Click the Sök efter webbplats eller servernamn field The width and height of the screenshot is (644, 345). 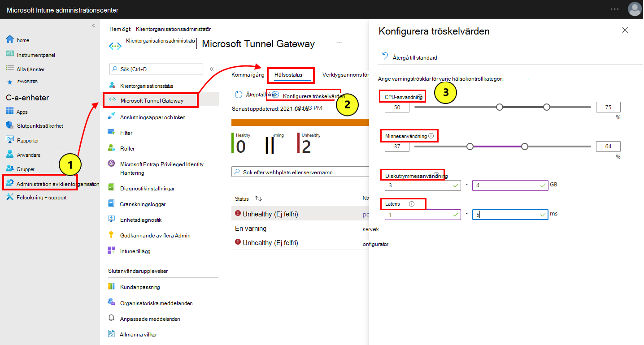300,172
